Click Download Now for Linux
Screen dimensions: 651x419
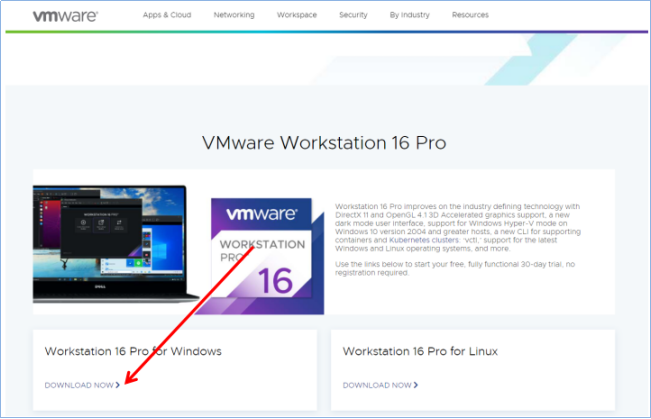coord(380,385)
